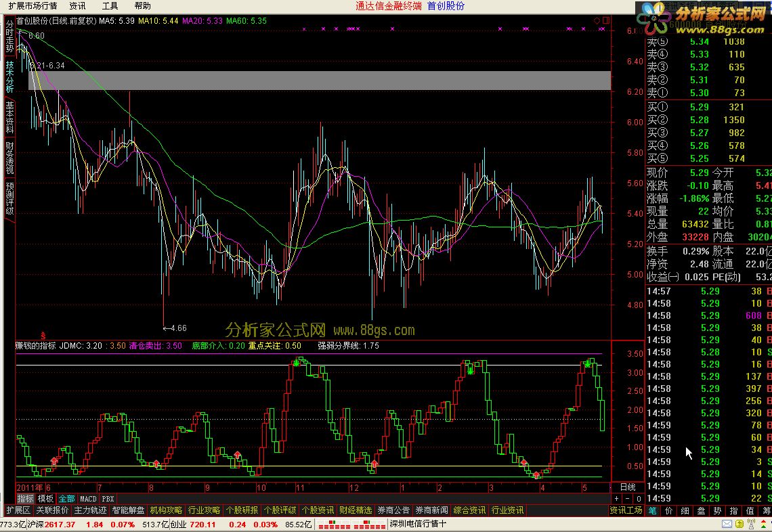
Task: Click the red up-arrow signal near December
Action: coord(374,464)
